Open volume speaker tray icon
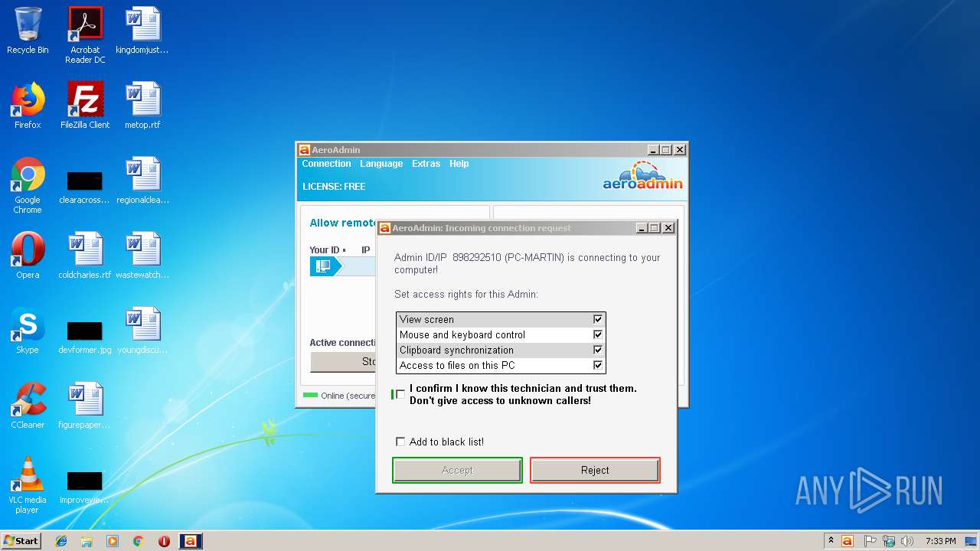The image size is (980, 551). [907, 541]
